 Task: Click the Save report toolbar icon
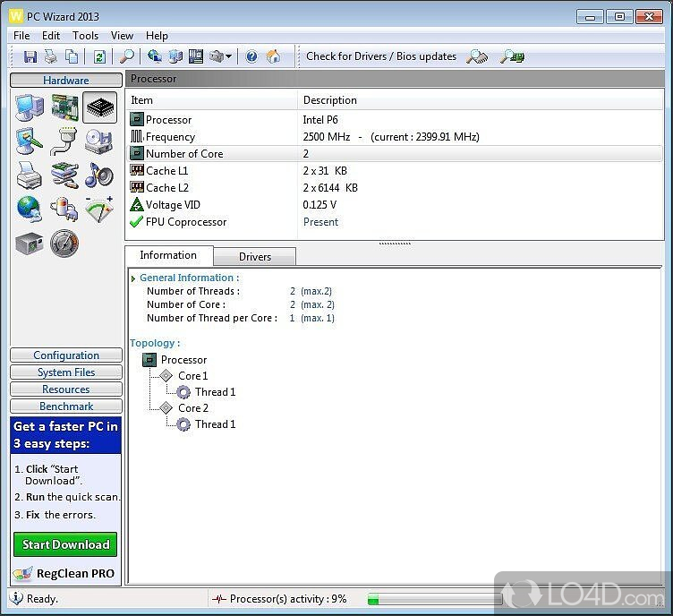pos(30,56)
